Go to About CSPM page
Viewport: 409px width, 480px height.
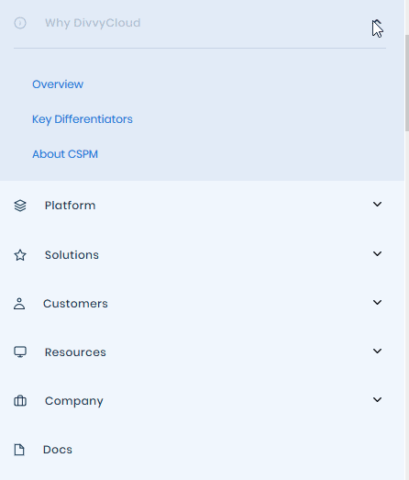[65, 154]
